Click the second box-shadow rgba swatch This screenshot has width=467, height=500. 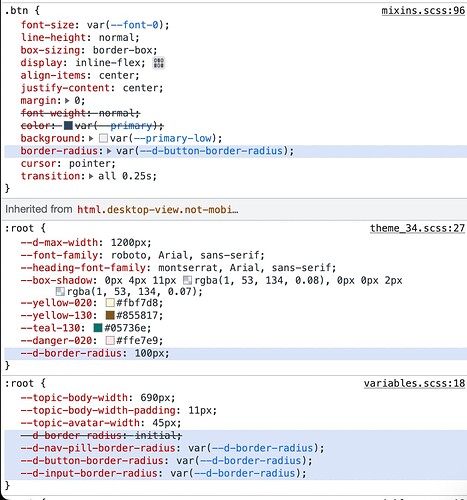tap(60, 292)
